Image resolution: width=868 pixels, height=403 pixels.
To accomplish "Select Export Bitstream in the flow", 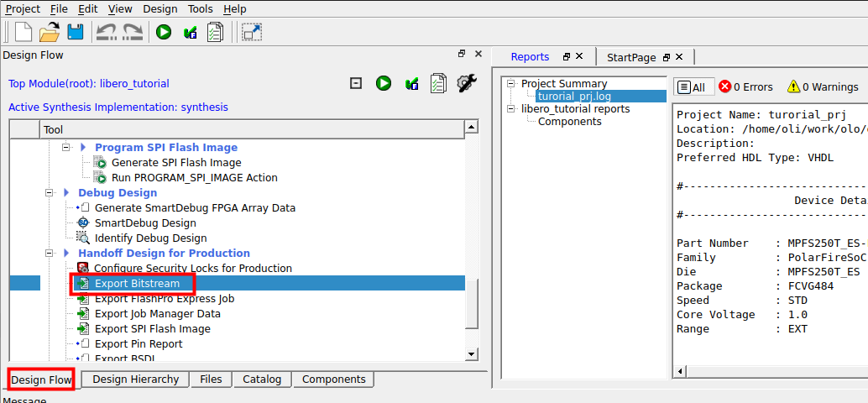I will click(x=138, y=284).
